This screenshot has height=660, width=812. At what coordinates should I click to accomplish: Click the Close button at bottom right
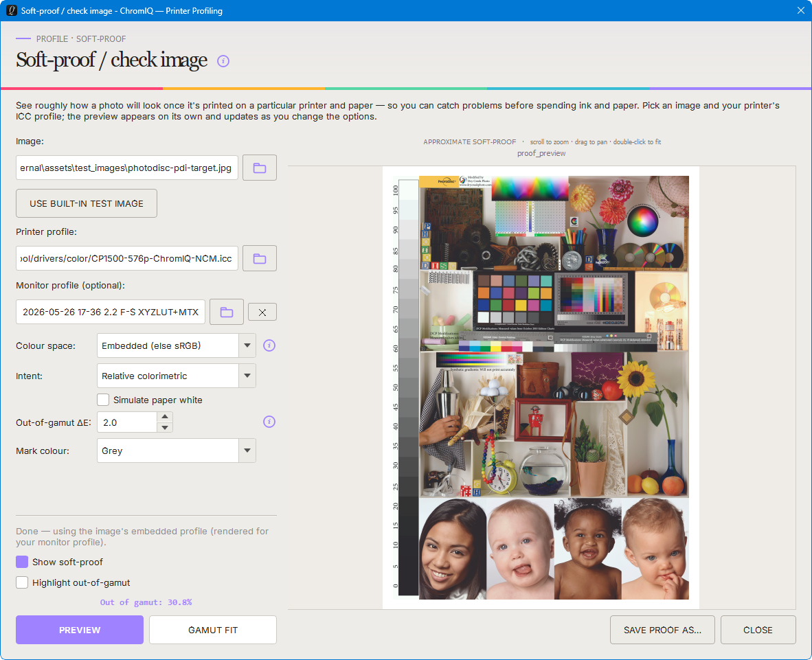pos(758,630)
